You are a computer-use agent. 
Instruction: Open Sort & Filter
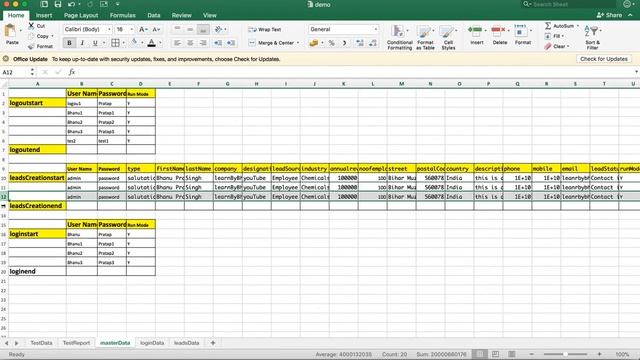point(592,37)
